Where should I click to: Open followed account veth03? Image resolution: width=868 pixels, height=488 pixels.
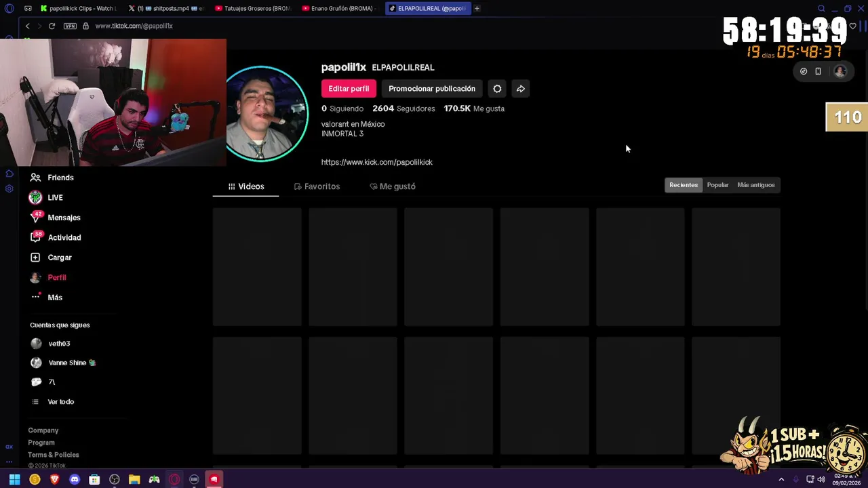pos(51,344)
